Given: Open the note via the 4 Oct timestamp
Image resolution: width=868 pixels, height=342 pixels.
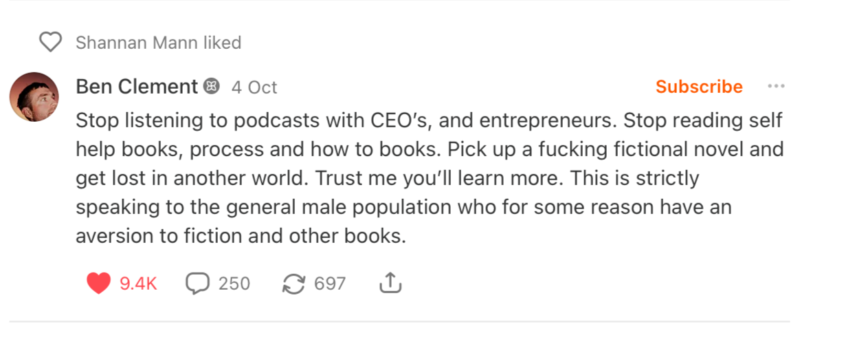Looking at the screenshot, I should (x=254, y=87).
